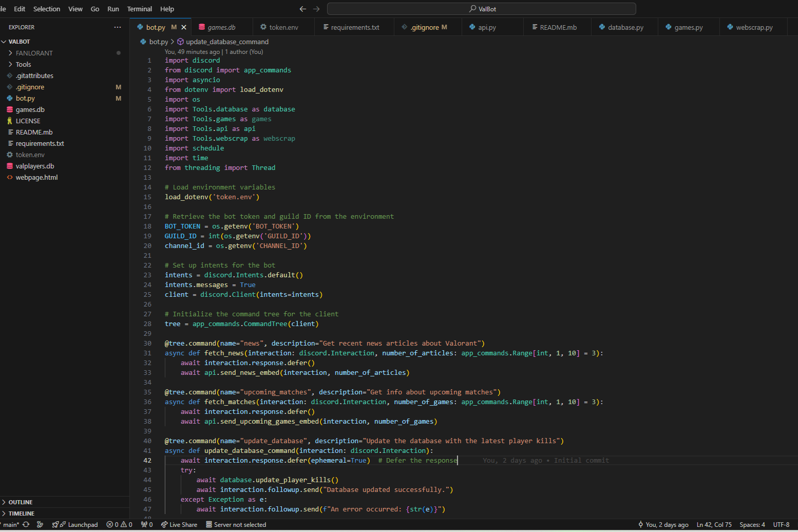This screenshot has width=798, height=532.
Task: Click the Synchronize Changes icon in status bar
Action: [26, 524]
